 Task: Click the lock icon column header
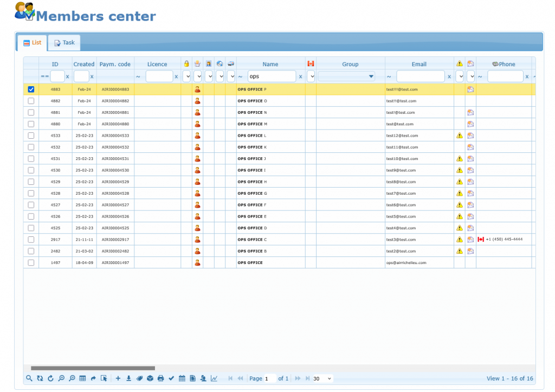pyautogui.click(x=186, y=64)
